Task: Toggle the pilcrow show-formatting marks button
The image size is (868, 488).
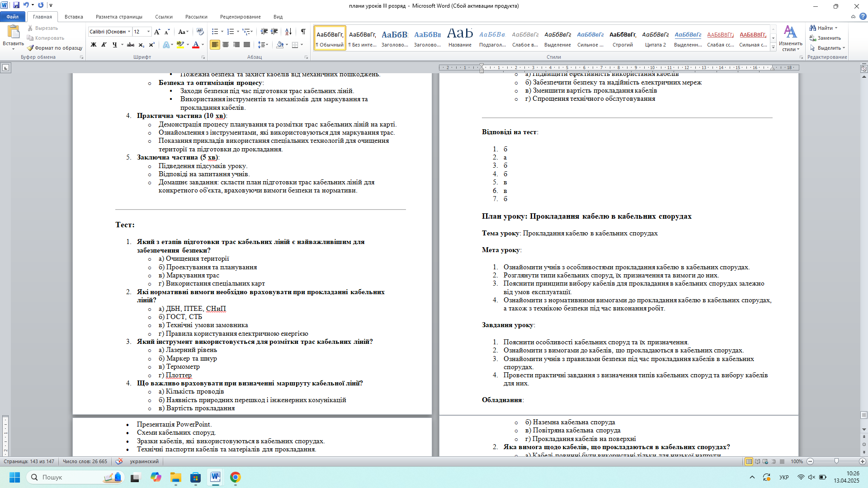Action: click(303, 32)
